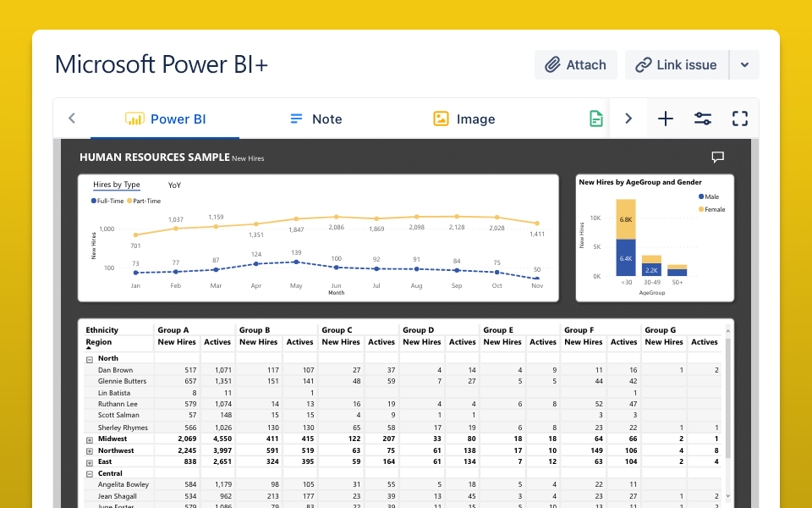Click the Ethnicity header label
812x508 pixels.
[102, 329]
